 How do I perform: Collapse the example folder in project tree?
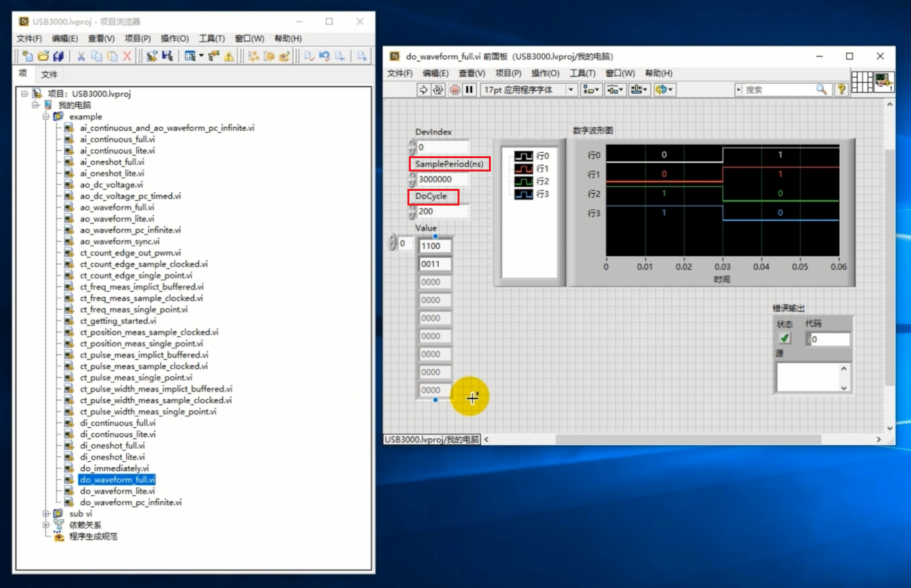[47, 117]
